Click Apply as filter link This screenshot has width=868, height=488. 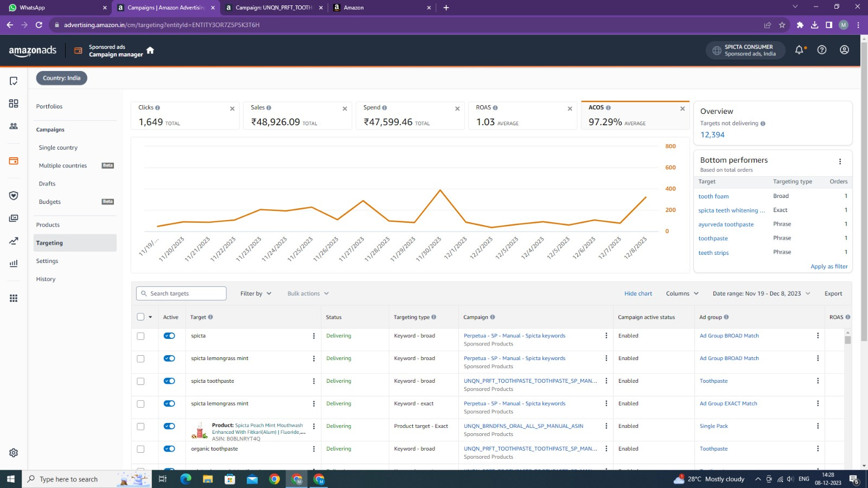829,267
